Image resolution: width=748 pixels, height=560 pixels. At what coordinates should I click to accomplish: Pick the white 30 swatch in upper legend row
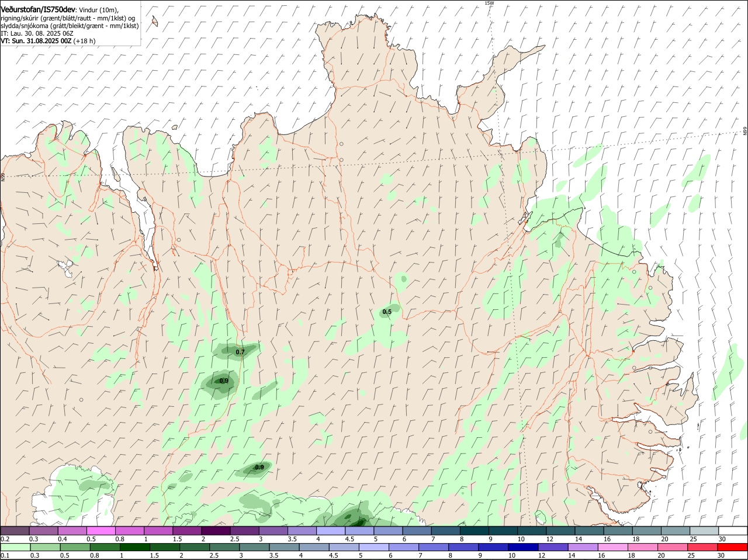733,530
